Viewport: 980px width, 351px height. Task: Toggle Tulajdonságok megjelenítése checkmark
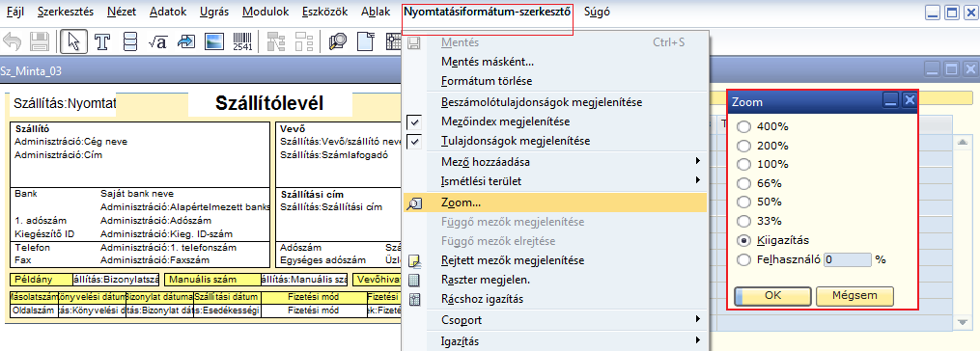coord(414,141)
